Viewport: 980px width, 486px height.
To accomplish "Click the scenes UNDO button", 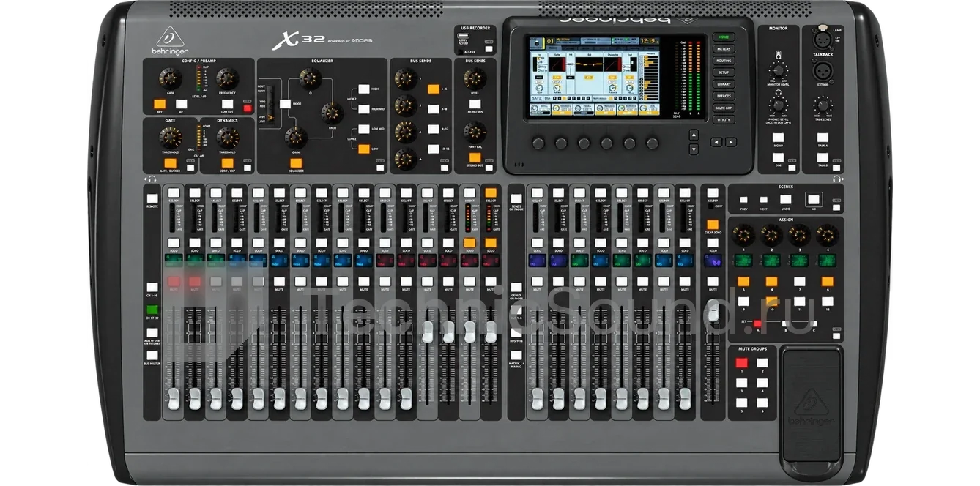I will [784, 200].
